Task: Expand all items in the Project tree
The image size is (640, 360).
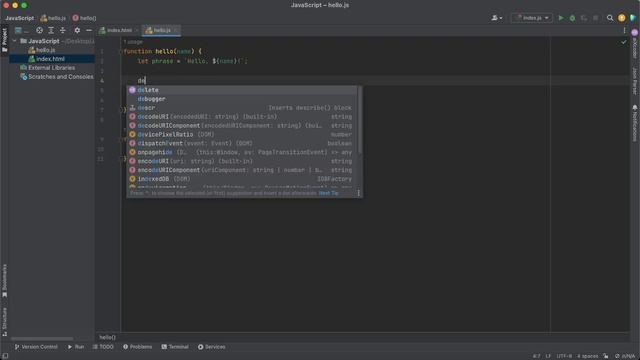Action: (x=51, y=30)
